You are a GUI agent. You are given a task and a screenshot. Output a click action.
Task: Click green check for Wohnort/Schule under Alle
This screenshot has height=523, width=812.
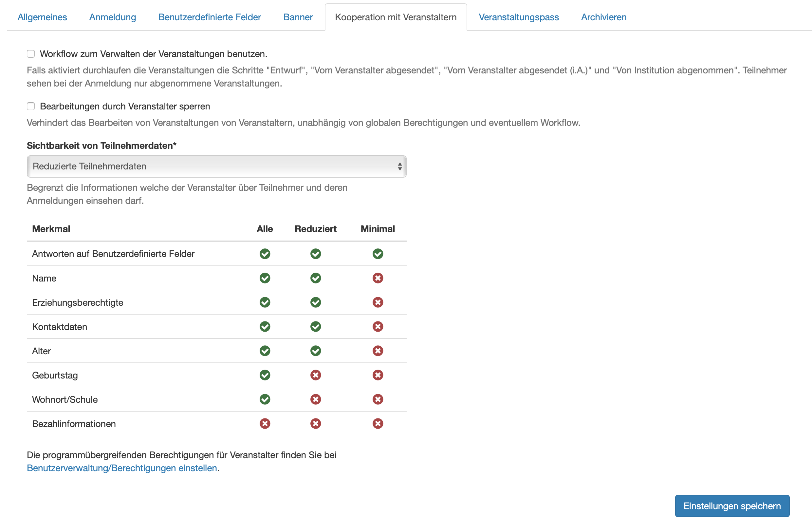point(265,399)
